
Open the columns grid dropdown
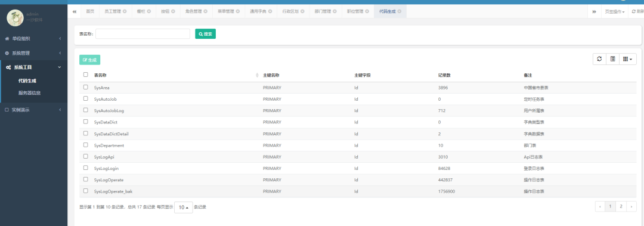pos(627,59)
